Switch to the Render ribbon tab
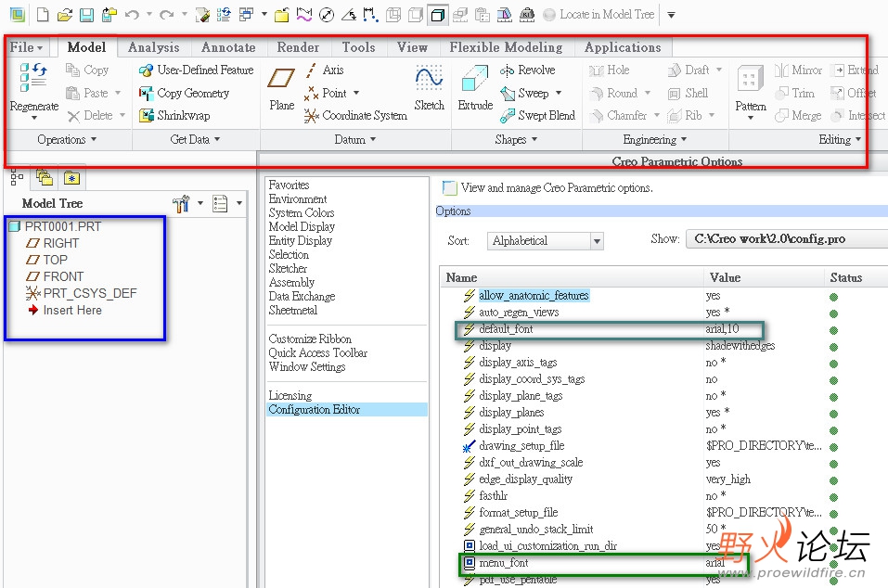888x588 pixels. 298,47
